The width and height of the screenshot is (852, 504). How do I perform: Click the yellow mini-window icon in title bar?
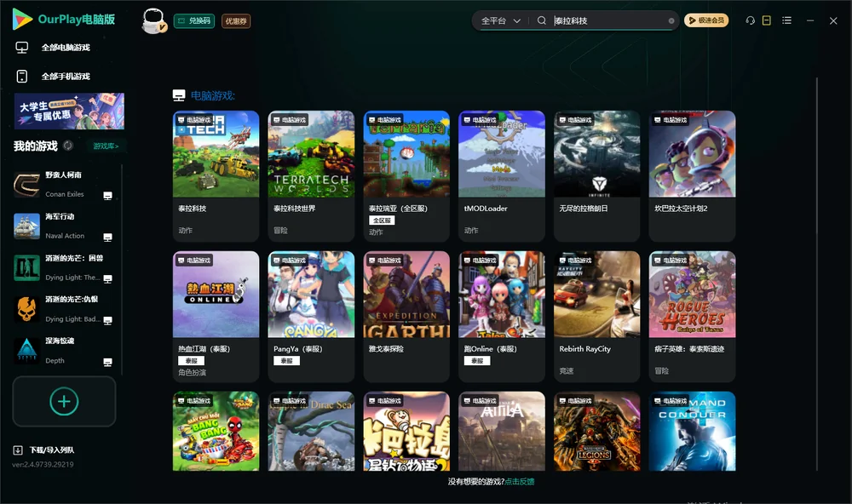767,20
